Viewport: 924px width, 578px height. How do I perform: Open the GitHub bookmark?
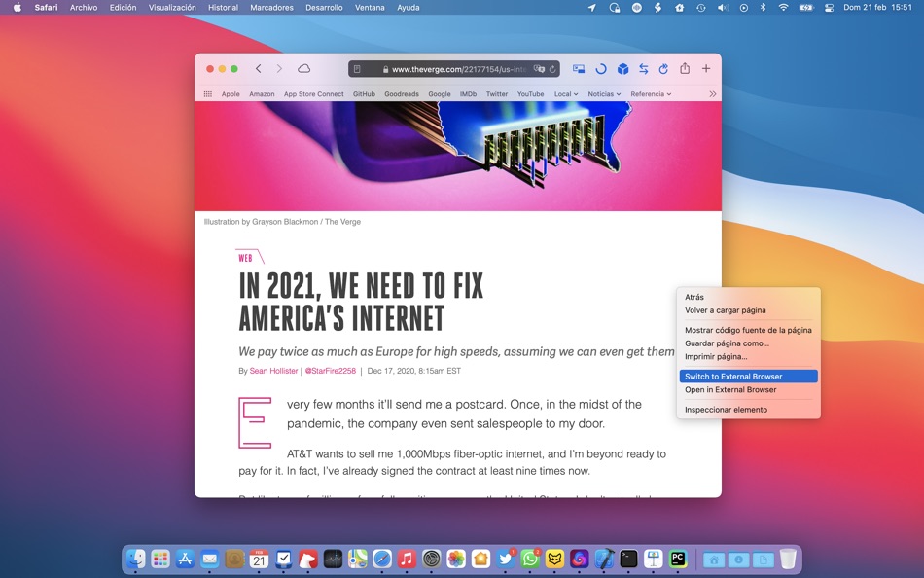[364, 94]
